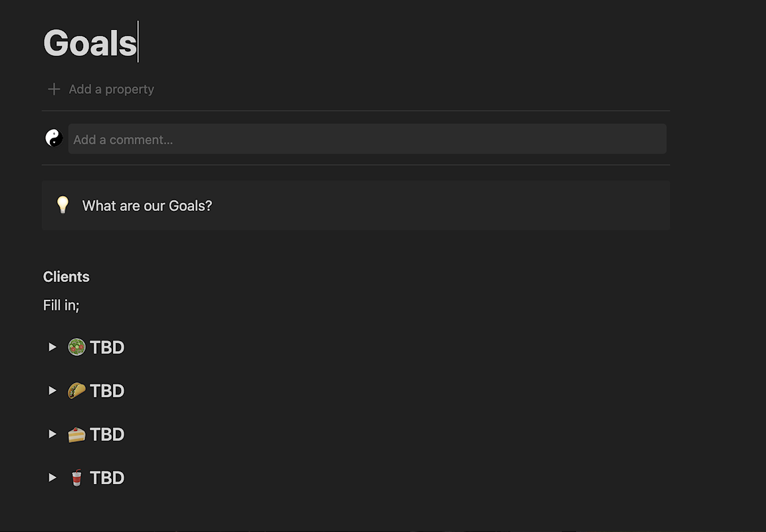This screenshot has height=532, width=766.
Task: Expand the toggle next to the cake emoji
Action: pyautogui.click(x=53, y=434)
